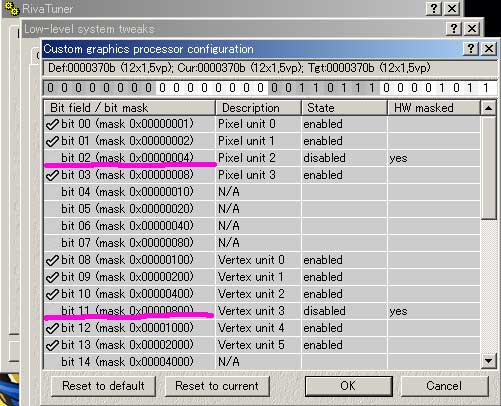Click the RivaTuner gear icon in title bar
The width and height of the screenshot is (501, 406).
point(11,8)
